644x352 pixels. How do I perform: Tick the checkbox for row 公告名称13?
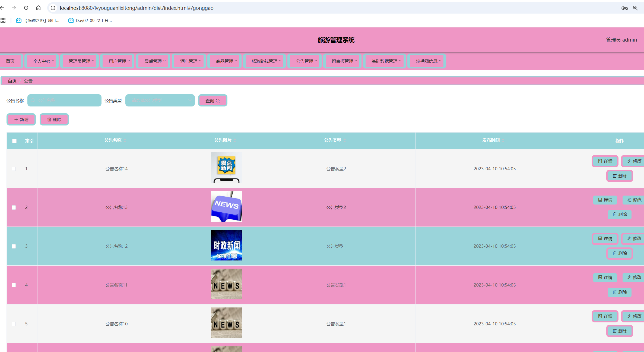point(14,208)
